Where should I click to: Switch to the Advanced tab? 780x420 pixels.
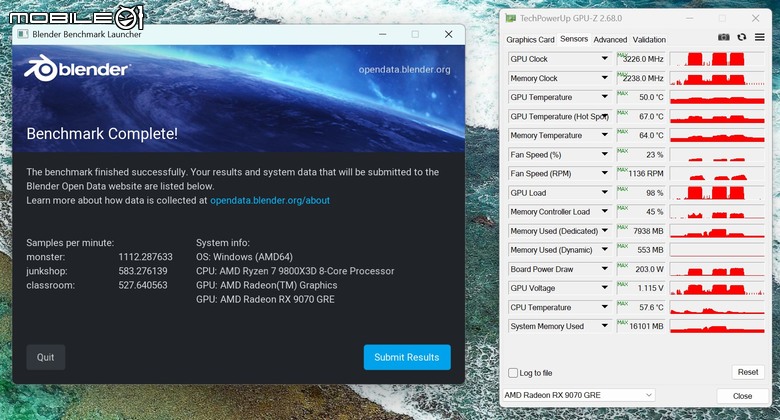coord(610,39)
